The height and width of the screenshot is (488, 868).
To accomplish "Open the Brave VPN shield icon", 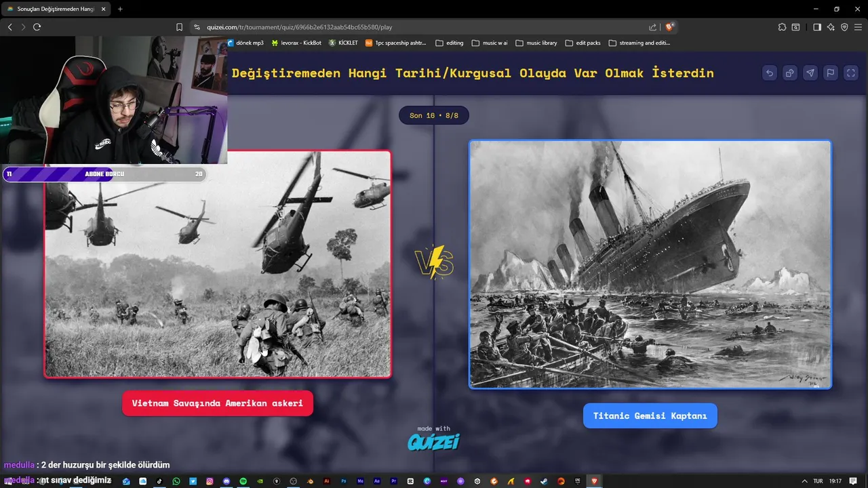I will (844, 27).
